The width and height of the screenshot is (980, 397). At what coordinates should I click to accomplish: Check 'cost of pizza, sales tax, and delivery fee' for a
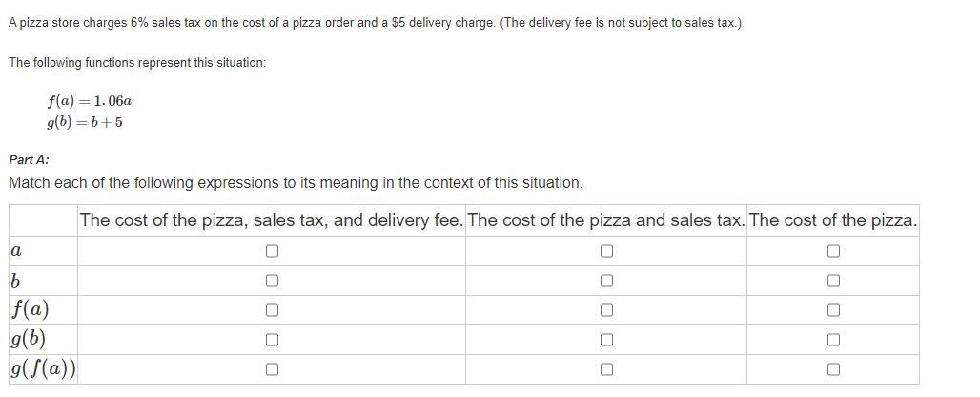click(272, 251)
